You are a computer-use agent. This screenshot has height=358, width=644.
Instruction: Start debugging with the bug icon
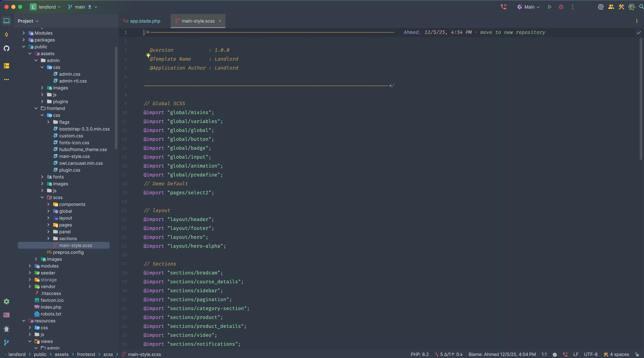pos(561,7)
